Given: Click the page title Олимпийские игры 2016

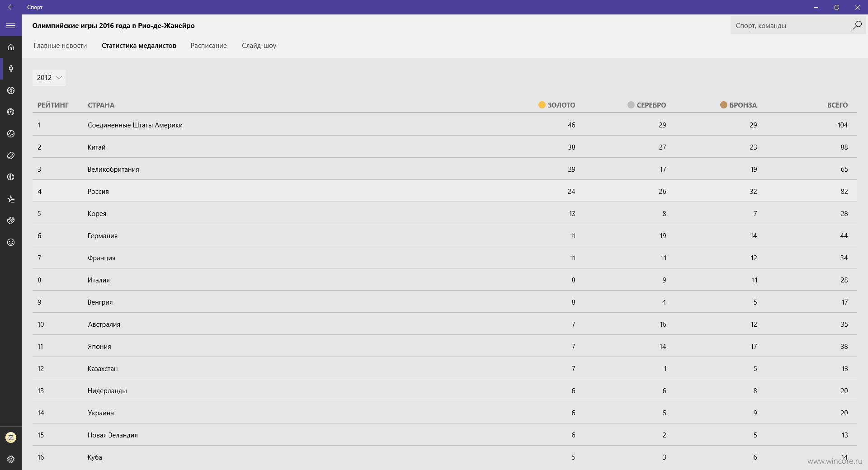Looking at the screenshot, I should tap(113, 26).
